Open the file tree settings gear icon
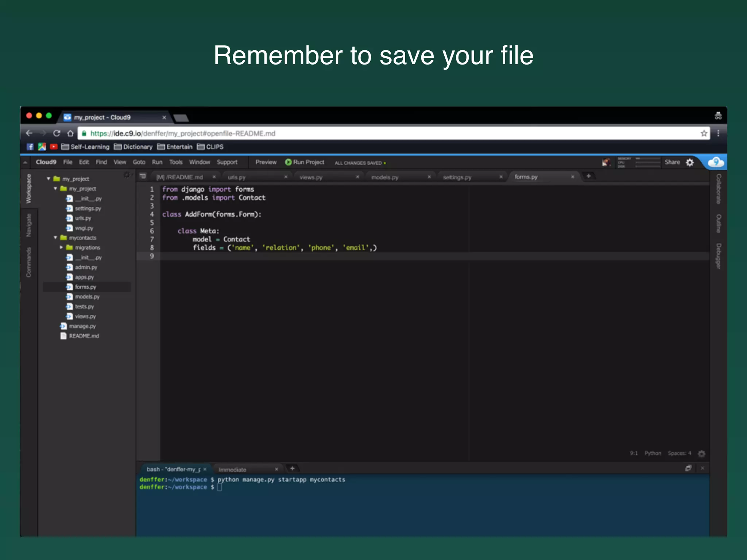 [127, 175]
